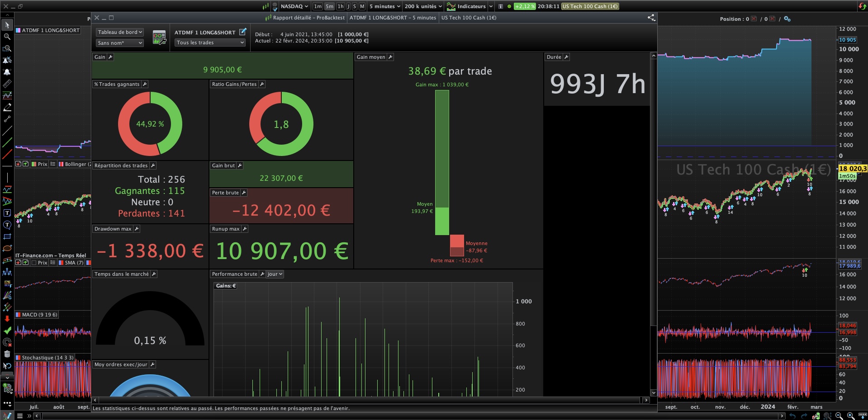868x420 pixels.
Task: Pick the text box drawing tool
Action: pos(7,213)
